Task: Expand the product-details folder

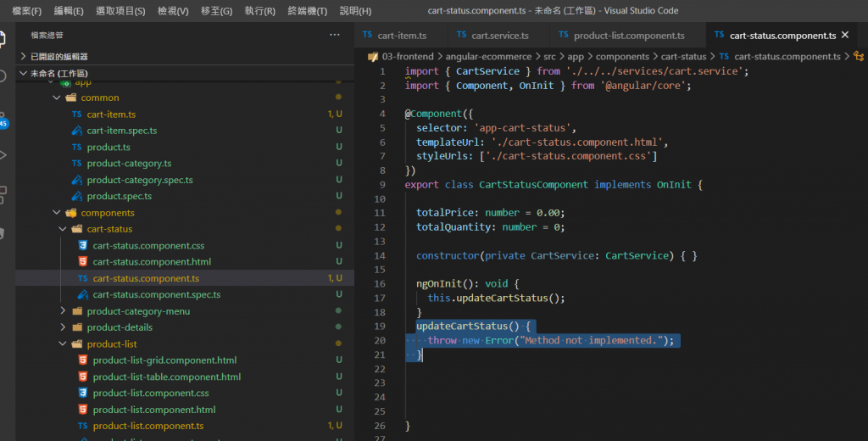Action: 120,327
